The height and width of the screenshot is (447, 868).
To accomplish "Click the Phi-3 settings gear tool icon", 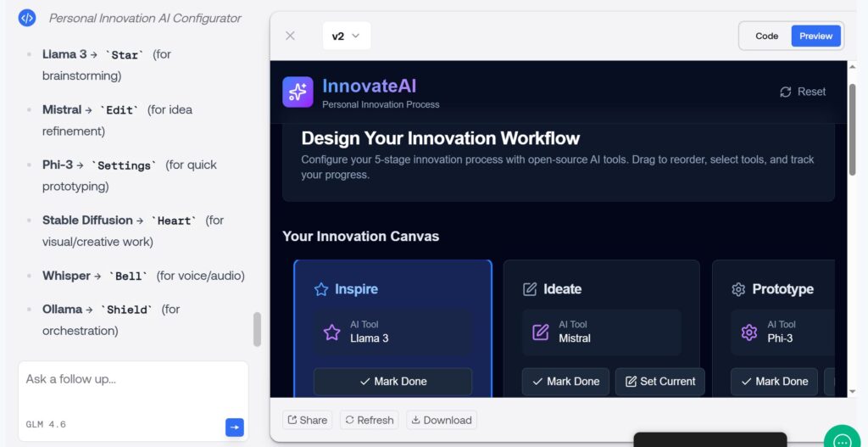I will click(x=748, y=332).
